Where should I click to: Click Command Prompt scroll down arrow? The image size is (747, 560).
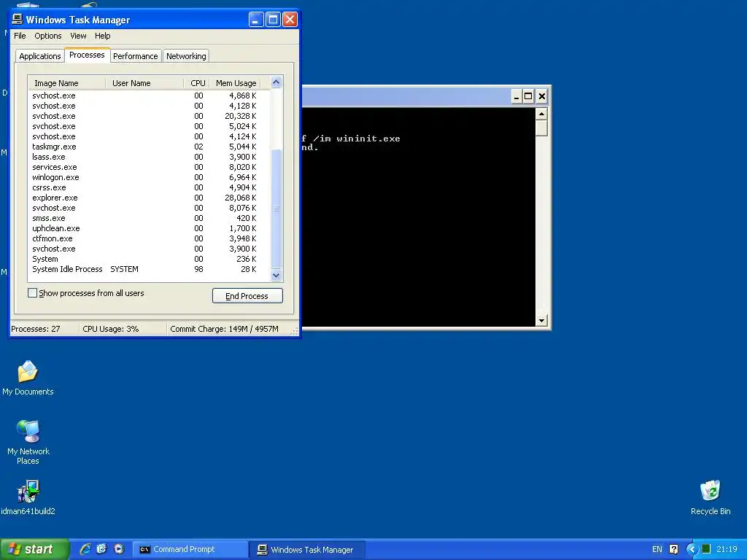click(x=541, y=321)
